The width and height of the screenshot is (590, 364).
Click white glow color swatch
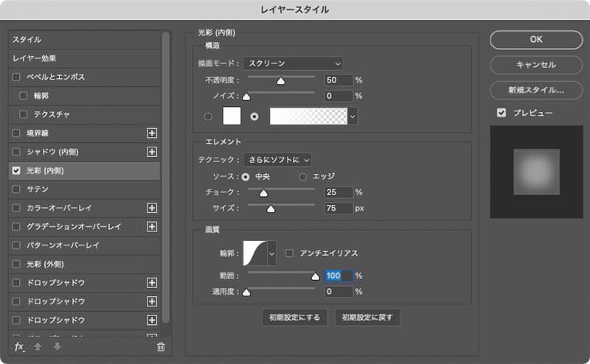232,116
